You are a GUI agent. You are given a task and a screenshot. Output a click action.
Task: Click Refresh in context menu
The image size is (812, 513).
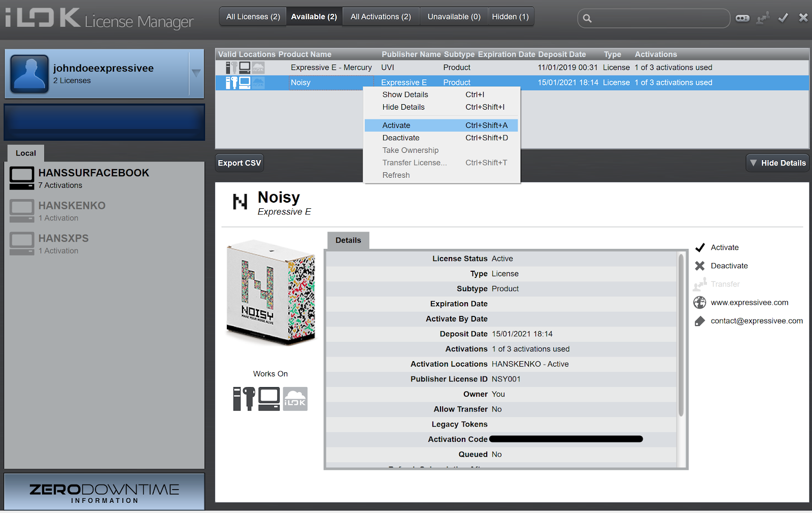point(442,175)
